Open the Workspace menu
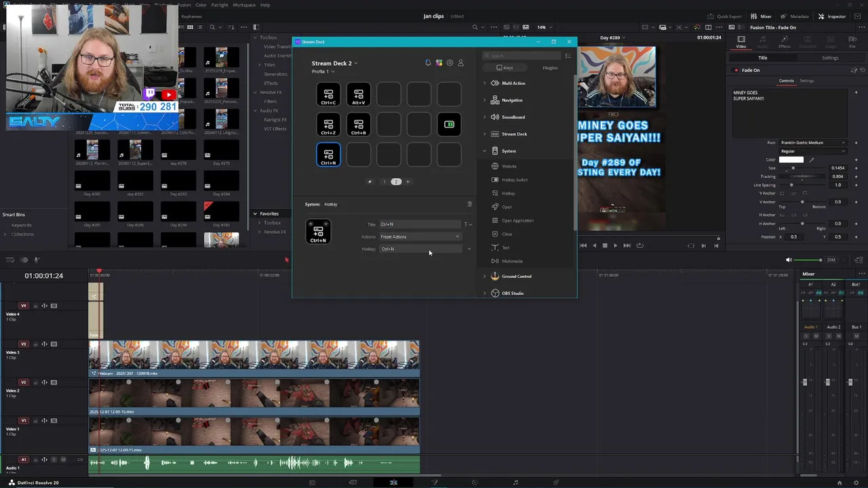The width and height of the screenshot is (868, 488). 244,5
